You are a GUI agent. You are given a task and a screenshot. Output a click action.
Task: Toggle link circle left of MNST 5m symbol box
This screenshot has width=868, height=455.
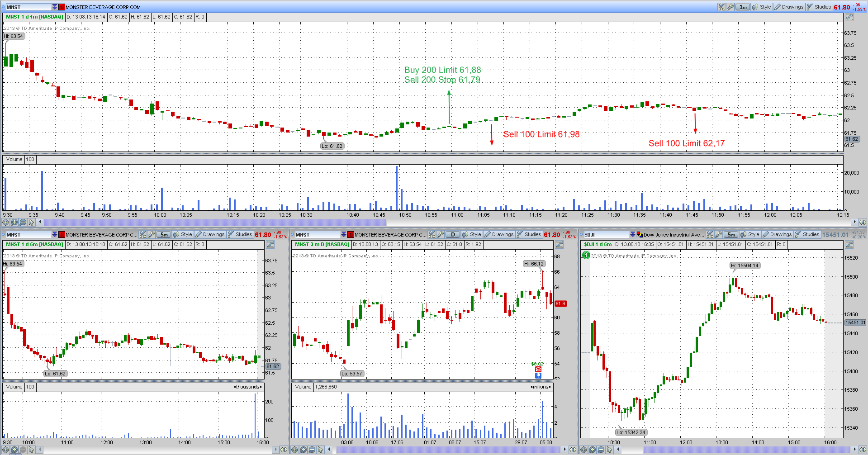pyautogui.click(x=3, y=235)
